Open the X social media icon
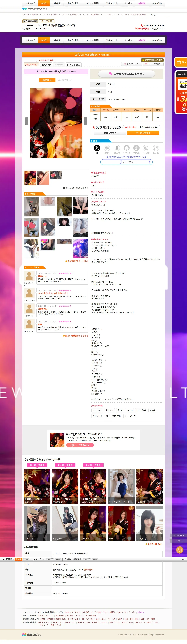 tap(97, 148)
